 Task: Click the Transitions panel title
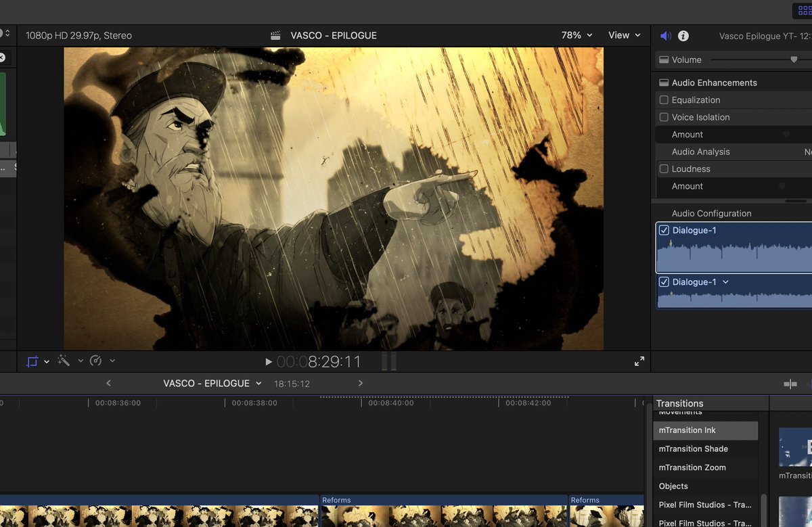tap(679, 403)
